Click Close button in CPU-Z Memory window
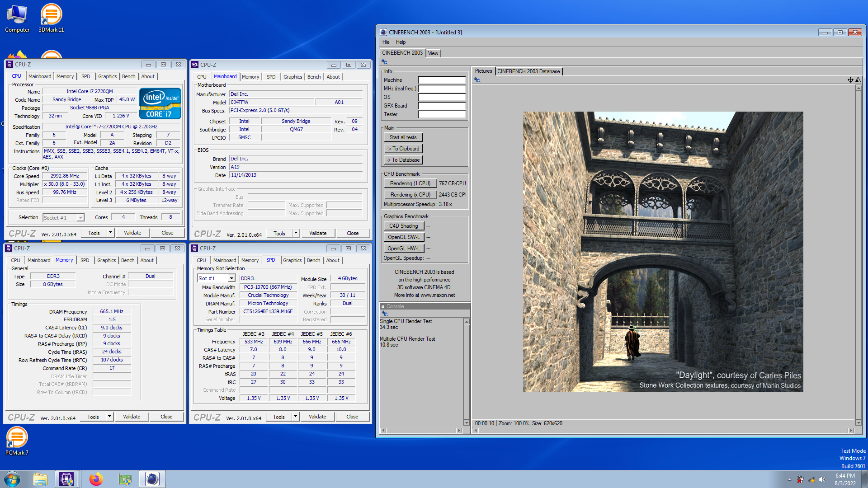The height and width of the screenshot is (488, 868). pyautogui.click(x=166, y=417)
